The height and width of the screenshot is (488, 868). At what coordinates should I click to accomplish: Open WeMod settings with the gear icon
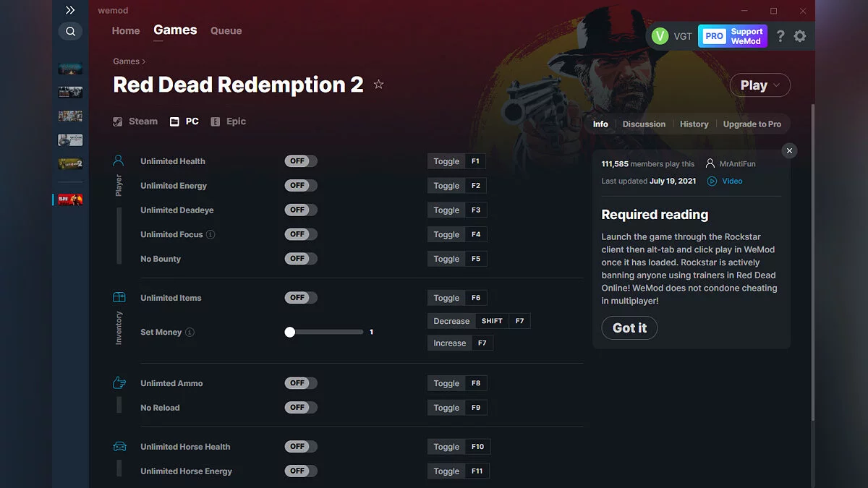800,35
